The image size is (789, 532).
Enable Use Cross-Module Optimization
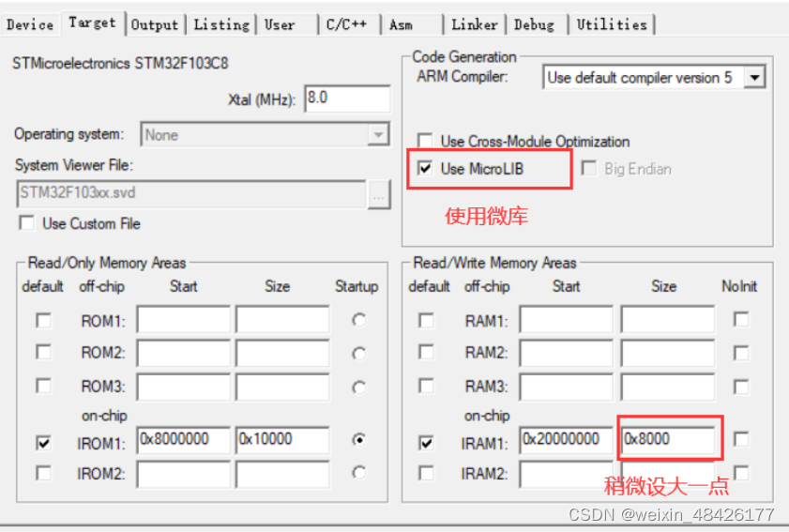tap(425, 141)
